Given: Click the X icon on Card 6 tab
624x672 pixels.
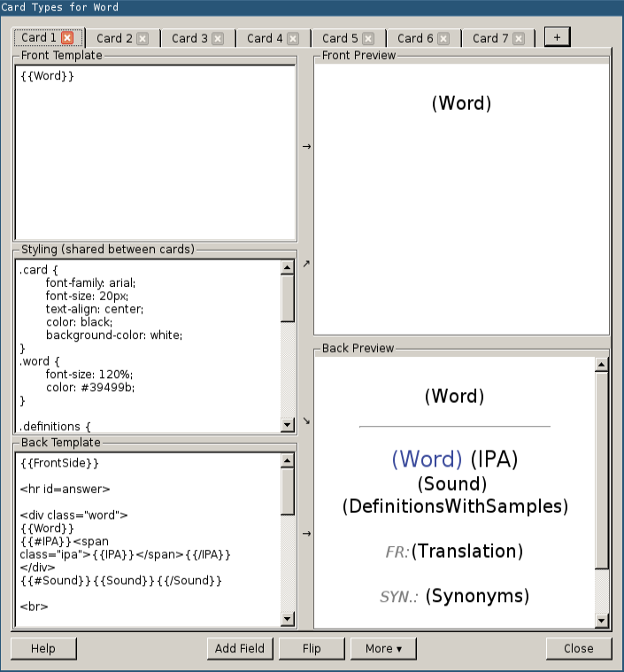Looking at the screenshot, I should pyautogui.click(x=443, y=39).
